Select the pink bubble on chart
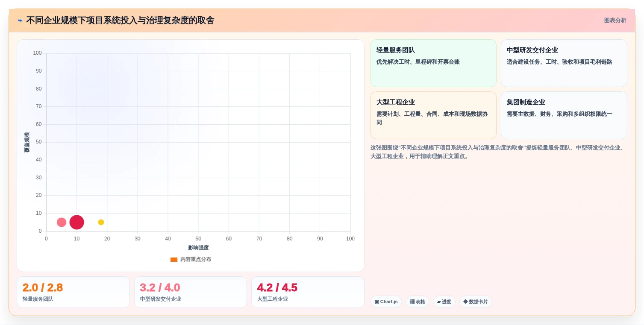This screenshot has height=325, width=644. (62, 222)
